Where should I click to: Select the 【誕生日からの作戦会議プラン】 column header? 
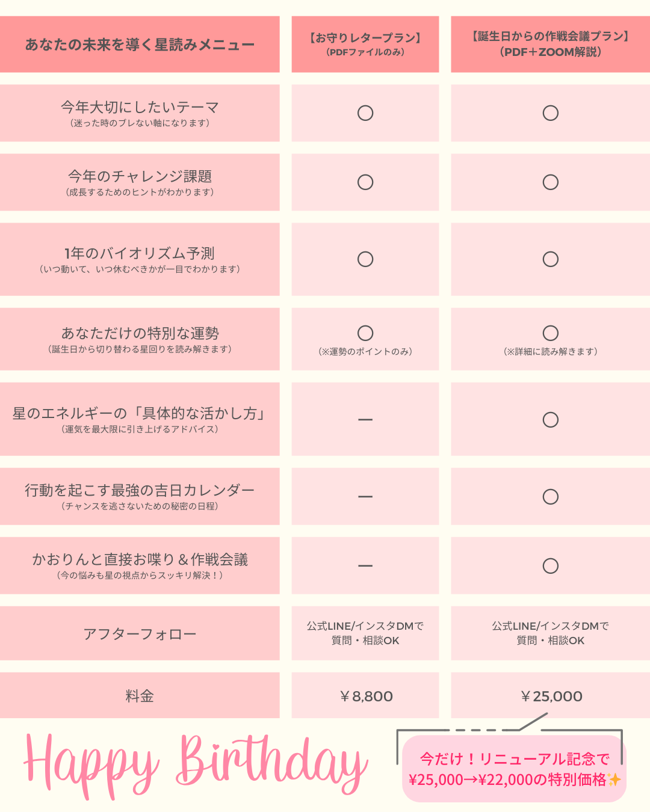[x=550, y=45]
